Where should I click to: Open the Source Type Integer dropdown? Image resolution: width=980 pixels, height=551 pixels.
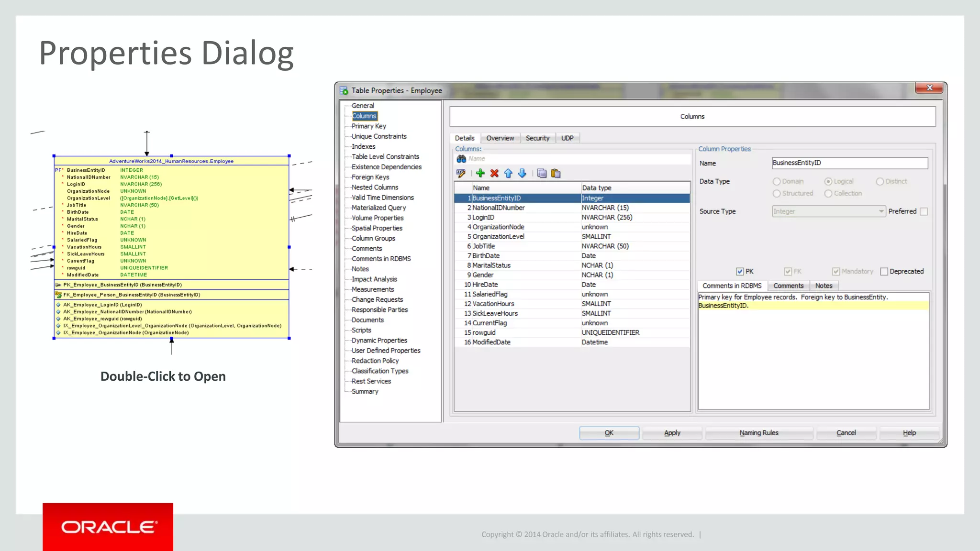tap(829, 211)
